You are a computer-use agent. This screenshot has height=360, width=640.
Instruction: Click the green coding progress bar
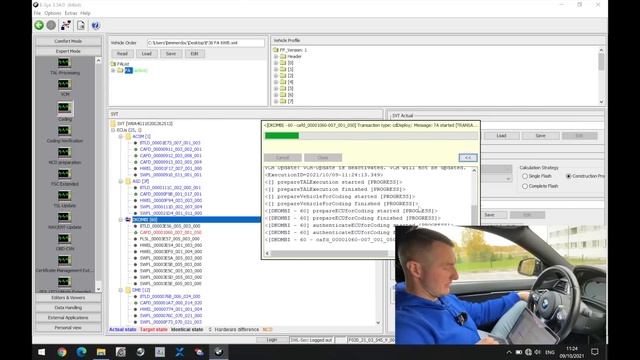coord(282,136)
